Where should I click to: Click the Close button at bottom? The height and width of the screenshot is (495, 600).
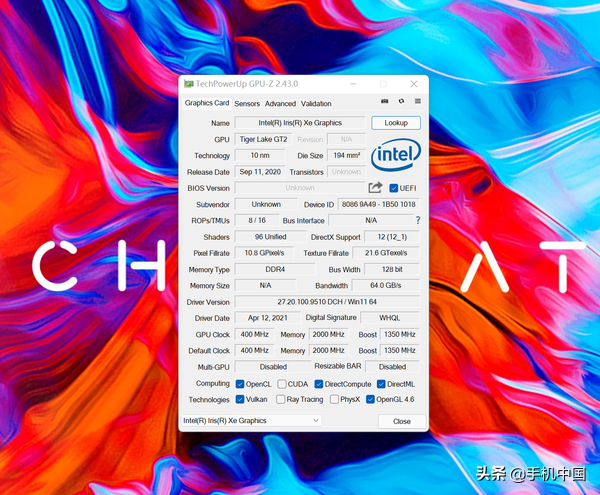click(402, 421)
